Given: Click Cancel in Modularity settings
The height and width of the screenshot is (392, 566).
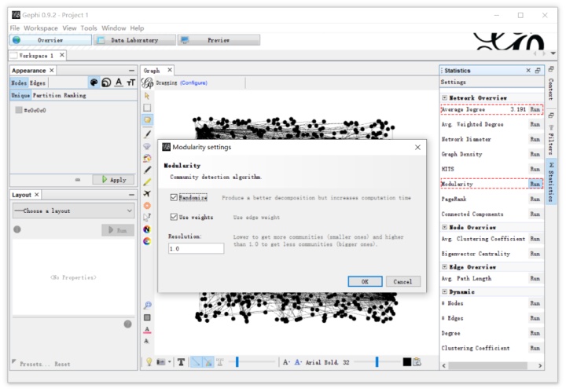Looking at the screenshot, I should (402, 281).
